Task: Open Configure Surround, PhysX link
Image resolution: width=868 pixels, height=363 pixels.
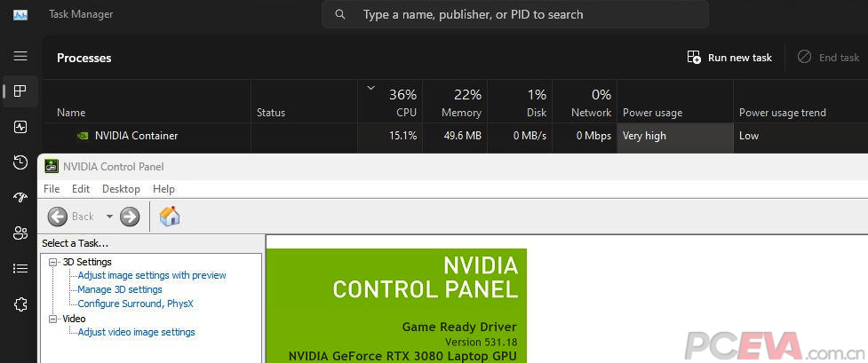Action: (x=135, y=304)
